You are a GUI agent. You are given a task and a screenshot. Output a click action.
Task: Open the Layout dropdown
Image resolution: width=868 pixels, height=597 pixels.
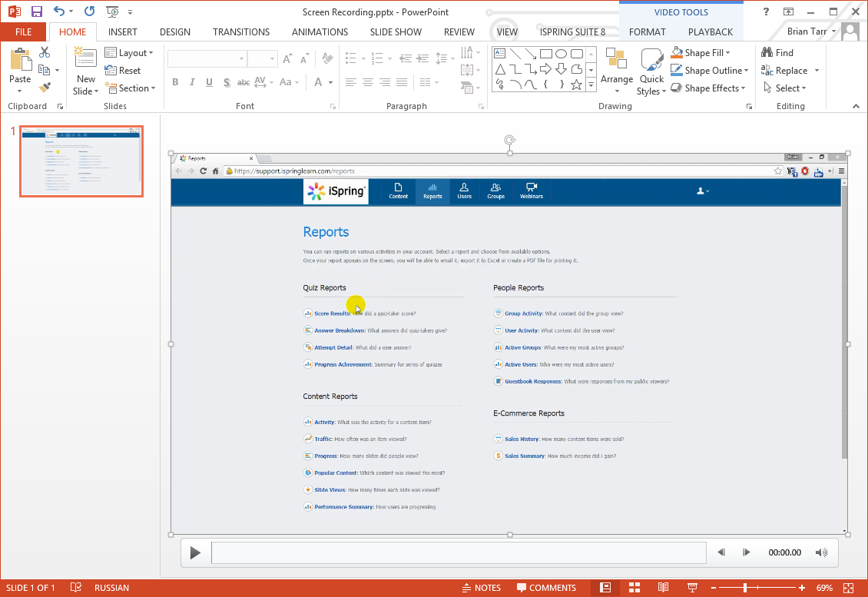pyautogui.click(x=129, y=52)
